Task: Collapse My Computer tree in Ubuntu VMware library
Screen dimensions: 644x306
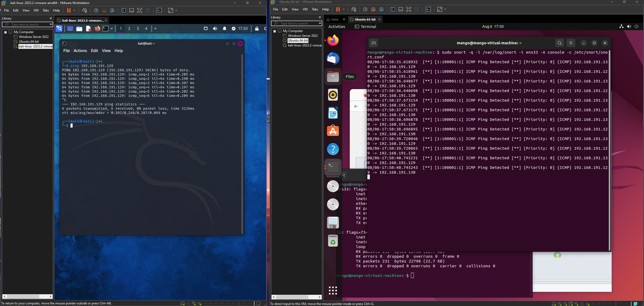Action: 274,31
